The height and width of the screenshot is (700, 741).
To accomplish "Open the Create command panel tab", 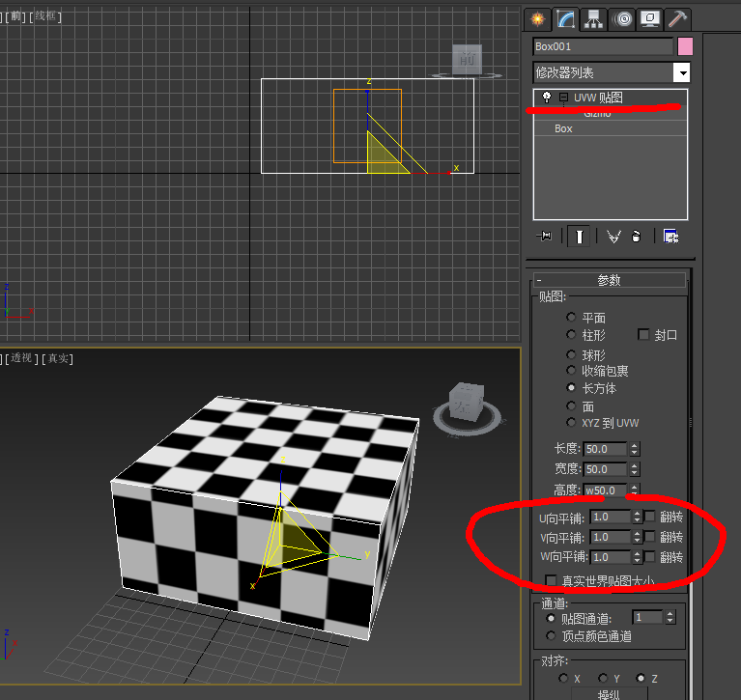I will pyautogui.click(x=538, y=19).
